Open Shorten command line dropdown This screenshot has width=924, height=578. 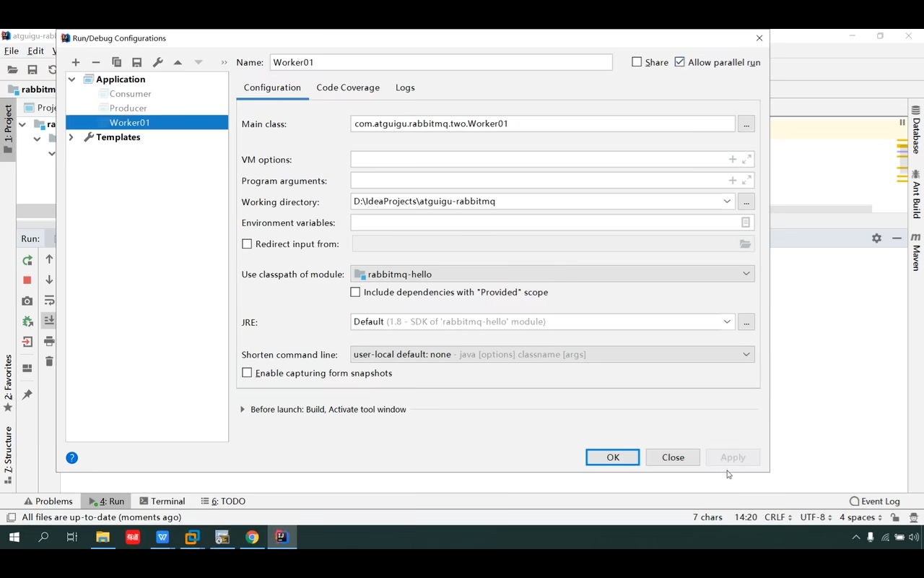coord(746,355)
